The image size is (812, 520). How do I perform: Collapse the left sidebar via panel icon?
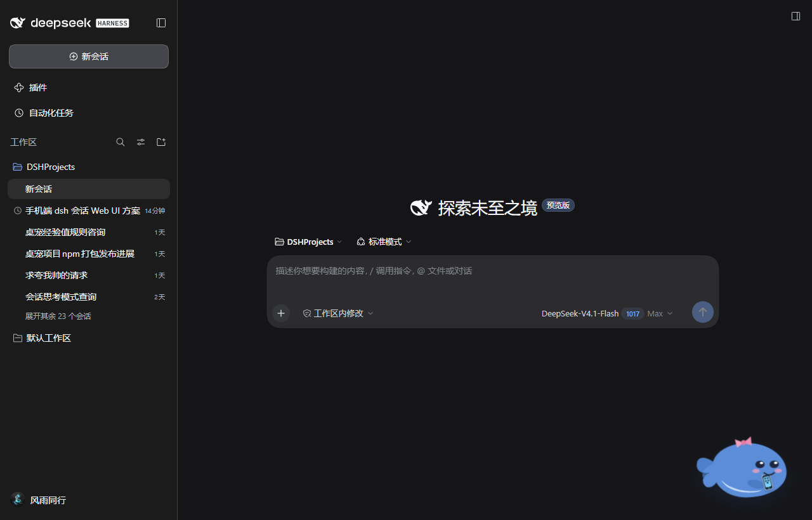[x=161, y=23]
